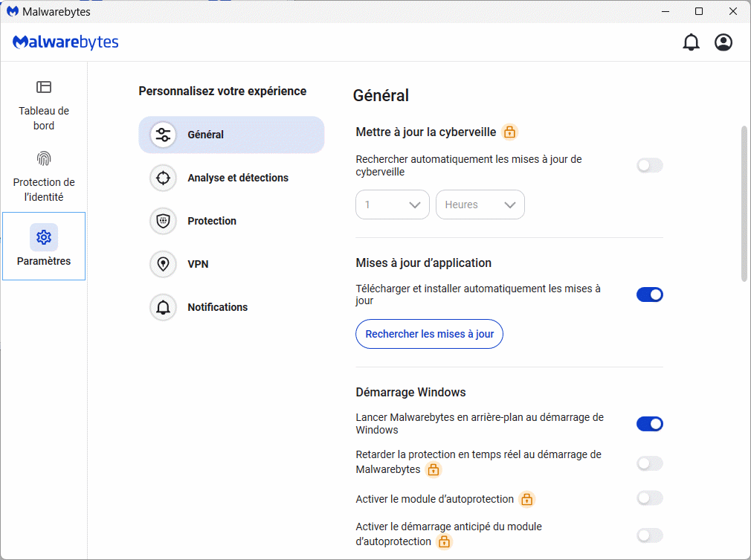Minimize the Malwarebytes window
This screenshot has width=751, height=560.
[x=665, y=11]
